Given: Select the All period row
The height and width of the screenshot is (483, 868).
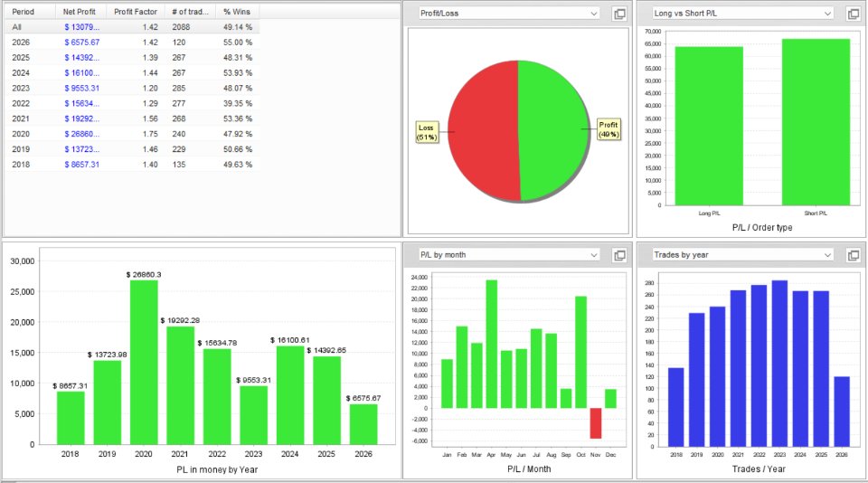Looking at the screenshot, I should (x=132, y=27).
